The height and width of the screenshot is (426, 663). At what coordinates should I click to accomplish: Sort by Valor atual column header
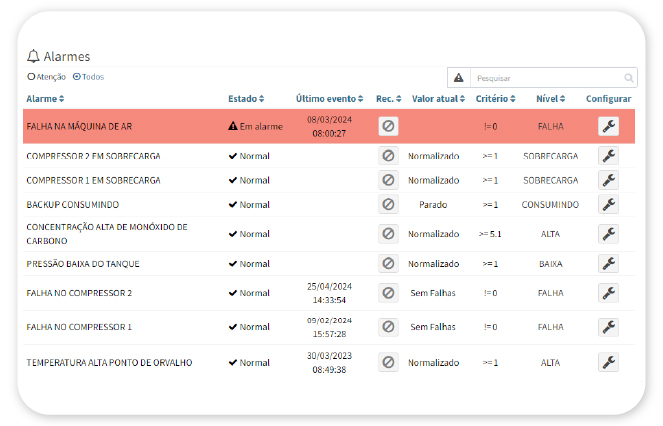click(439, 99)
